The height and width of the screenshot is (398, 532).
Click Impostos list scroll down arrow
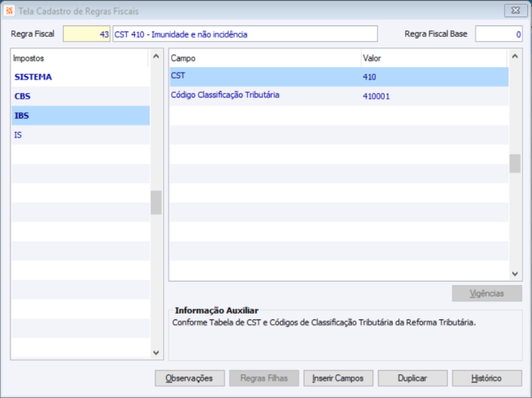tap(156, 352)
